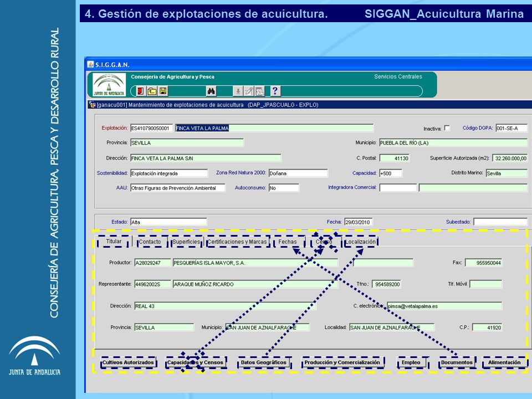The height and width of the screenshot is (399, 532).
Task: Open the Datos Geográficos button
Action: [264, 362]
